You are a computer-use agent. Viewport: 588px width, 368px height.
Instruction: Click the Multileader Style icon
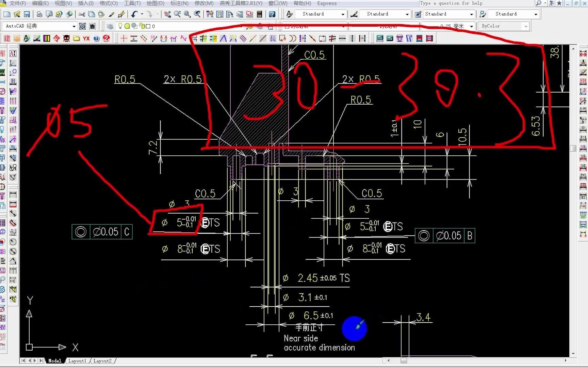click(483, 14)
